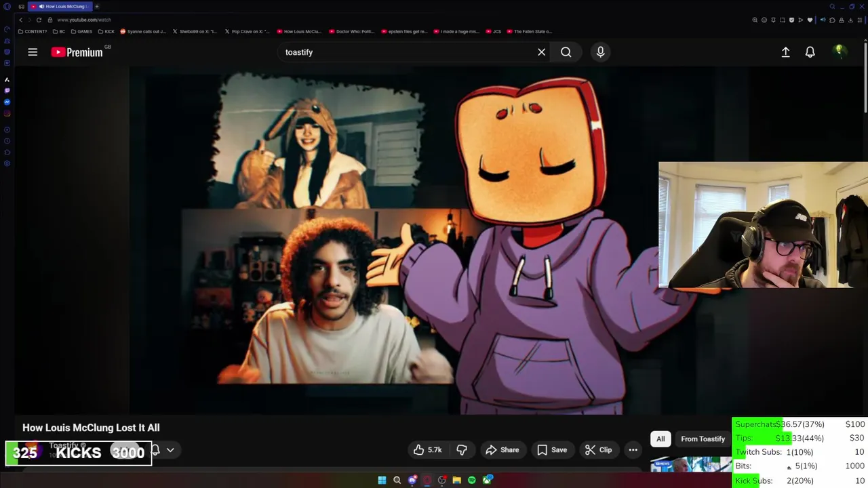Search tabs with top-right magnifier
868x488 pixels.
(x=832, y=6)
